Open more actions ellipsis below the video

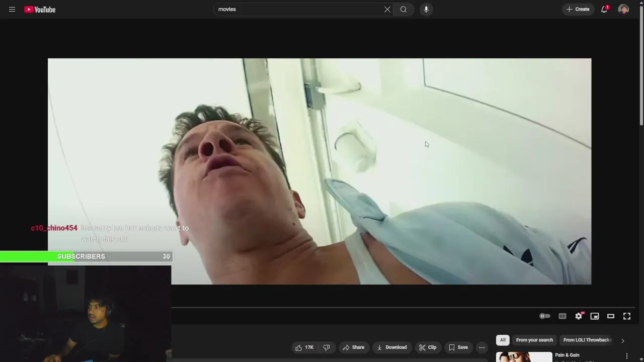482,347
